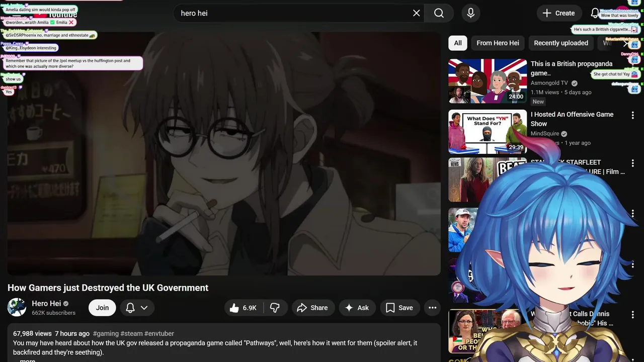Open Hero Hei channel avatar
This screenshot has height=362, width=644.
point(17,307)
